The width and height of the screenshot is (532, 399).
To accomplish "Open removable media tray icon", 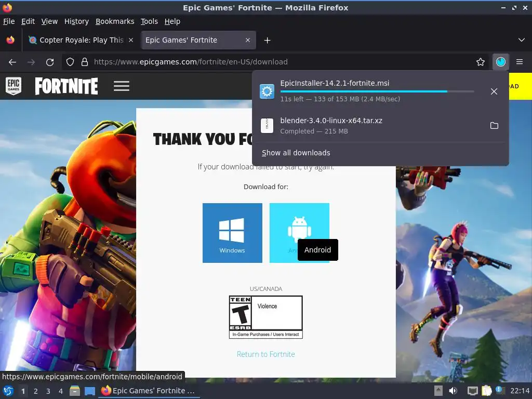I will [x=438, y=391].
